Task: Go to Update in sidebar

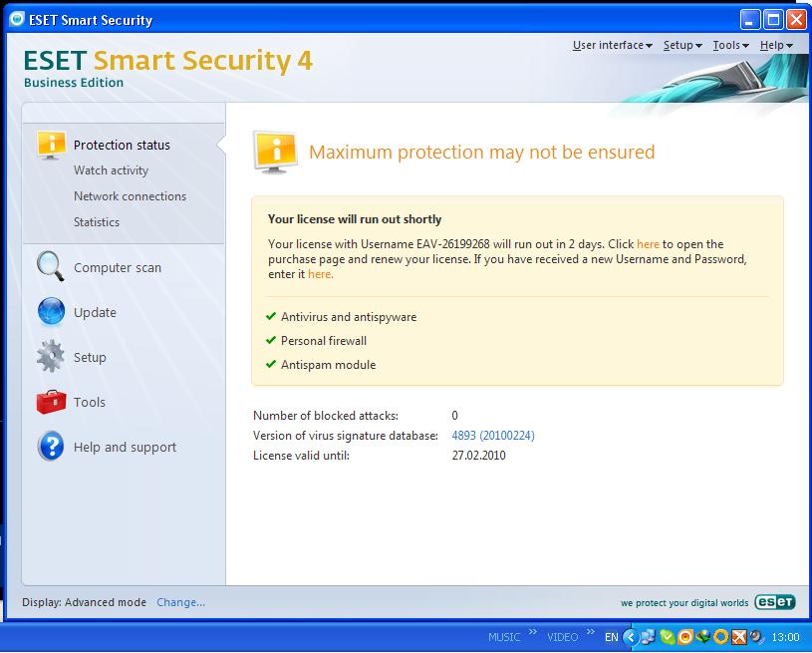Action: tap(95, 312)
